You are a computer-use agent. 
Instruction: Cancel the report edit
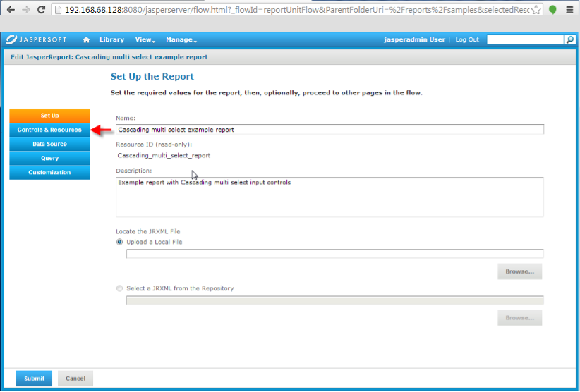(x=75, y=379)
